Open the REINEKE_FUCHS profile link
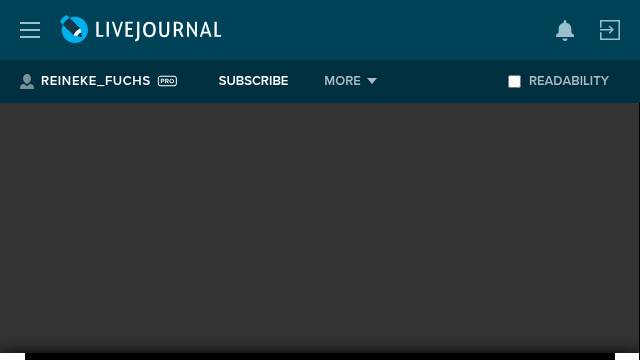Viewport: 640px width, 360px height. [x=96, y=81]
